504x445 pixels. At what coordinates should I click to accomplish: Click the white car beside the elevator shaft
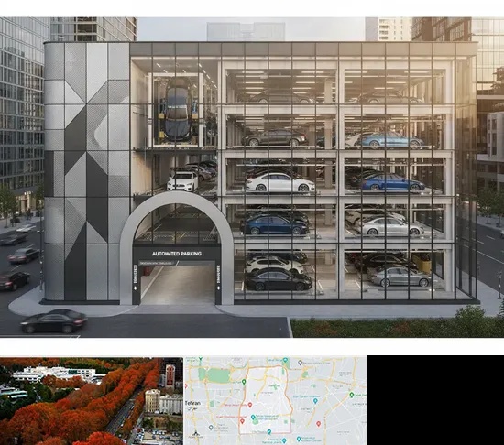coord(182,181)
